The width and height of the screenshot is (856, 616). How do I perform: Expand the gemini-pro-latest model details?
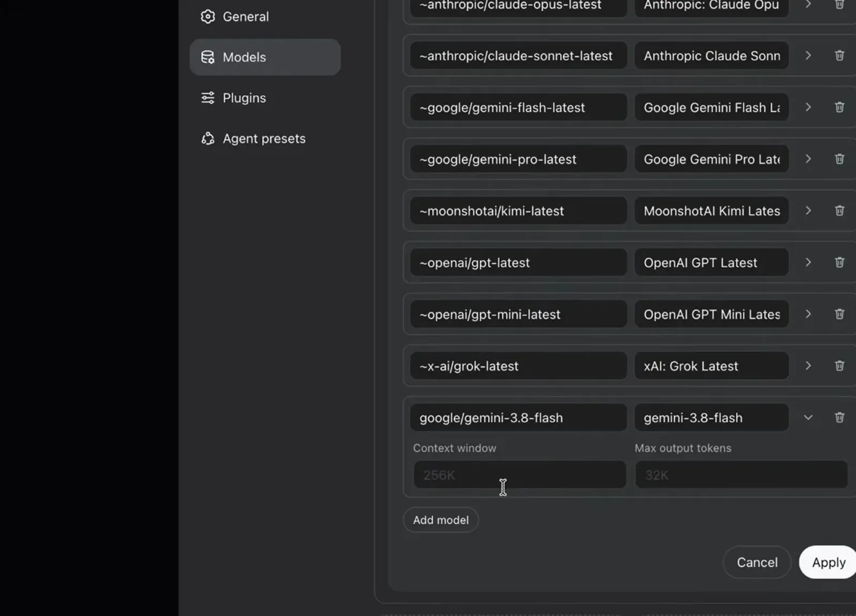point(808,159)
